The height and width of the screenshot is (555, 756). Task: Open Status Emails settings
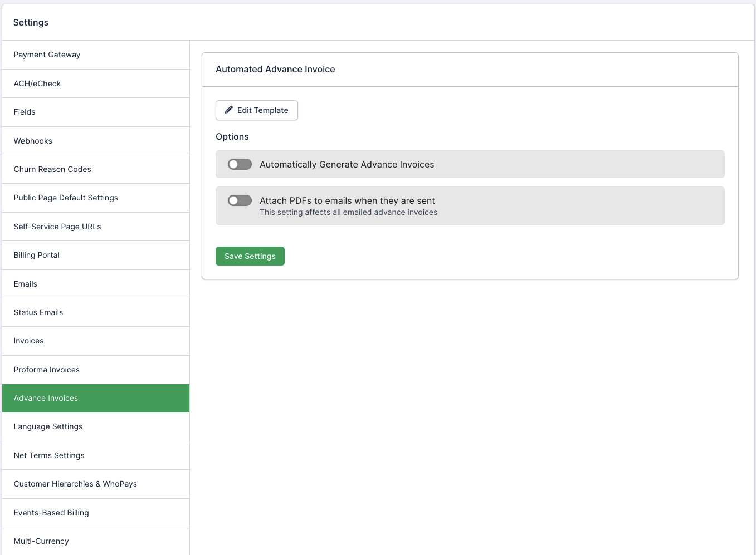point(38,312)
